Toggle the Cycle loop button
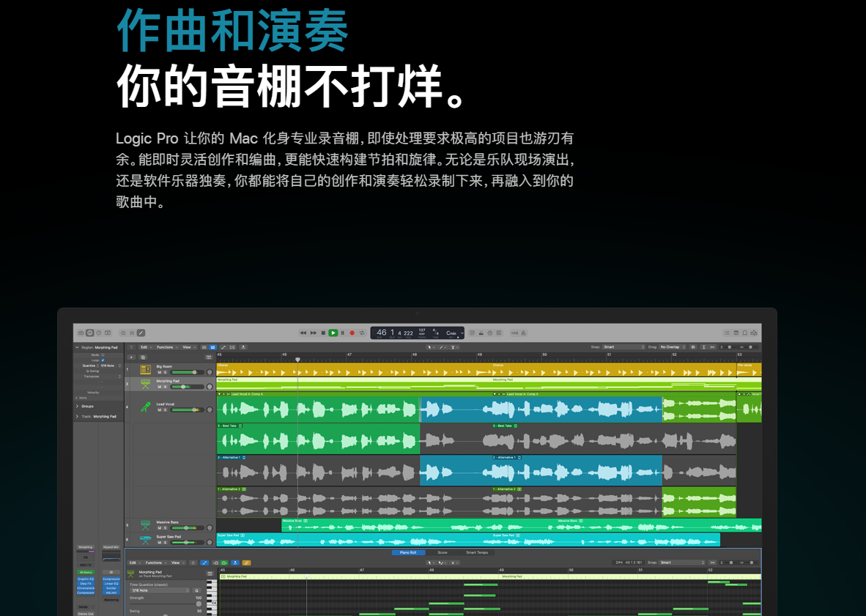 click(x=363, y=333)
